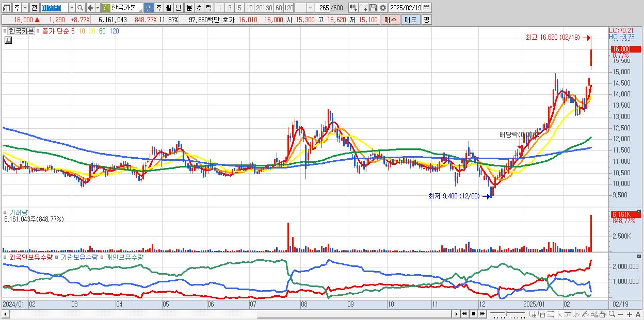The height and width of the screenshot is (320, 644).
Task: Click the 주 stock-type selector button
Action: click(17, 8)
